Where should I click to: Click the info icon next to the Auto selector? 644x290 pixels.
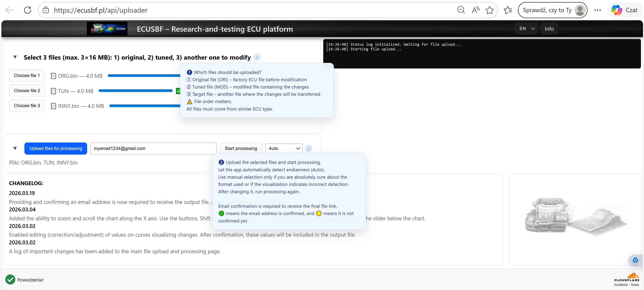(308, 148)
